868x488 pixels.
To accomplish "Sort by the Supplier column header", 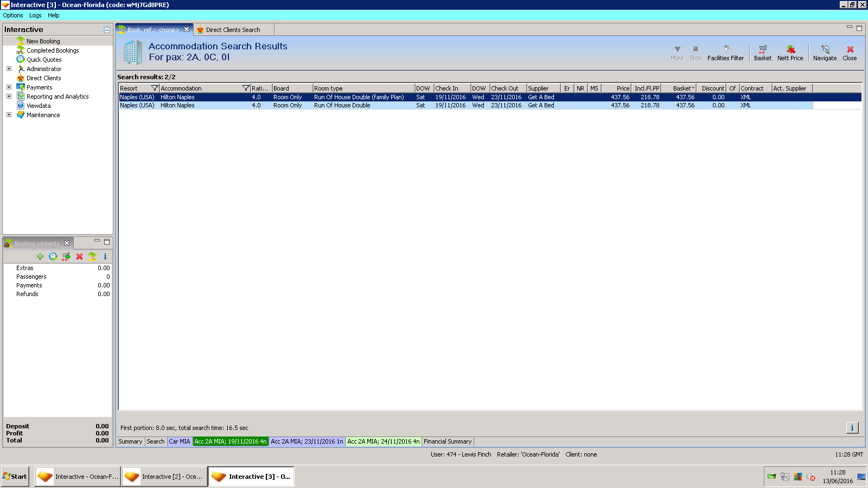I will (x=544, y=88).
